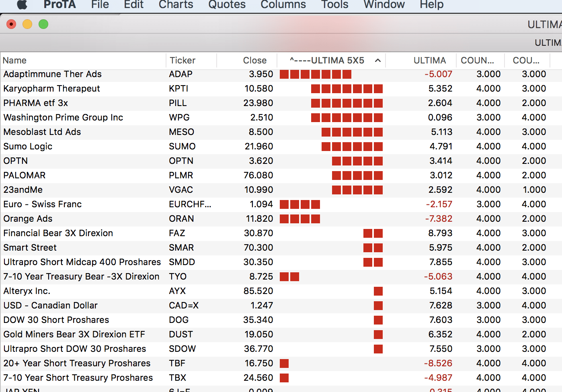562x392 pixels.
Task: Sort by the Ticker column header
Action: [x=191, y=60]
